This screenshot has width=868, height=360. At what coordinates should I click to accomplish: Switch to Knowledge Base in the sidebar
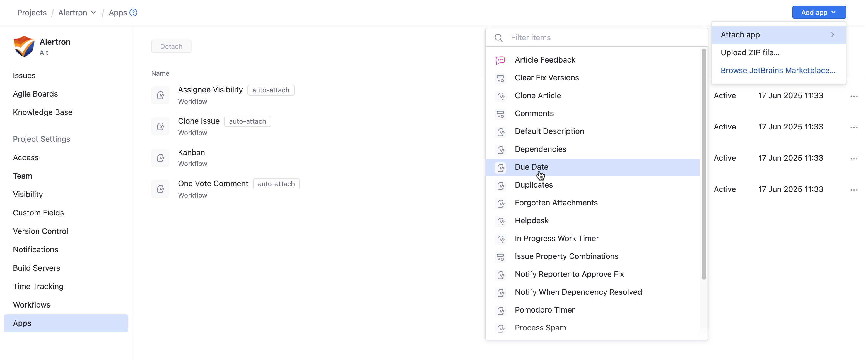pyautogui.click(x=42, y=112)
